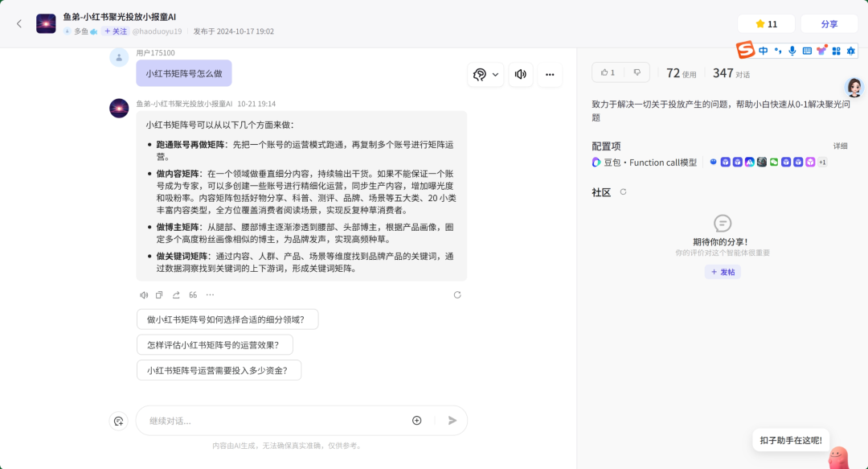Click the 扣子助手在这呢! bubble
Image resolution: width=868 pixels, height=469 pixels.
pos(791,440)
